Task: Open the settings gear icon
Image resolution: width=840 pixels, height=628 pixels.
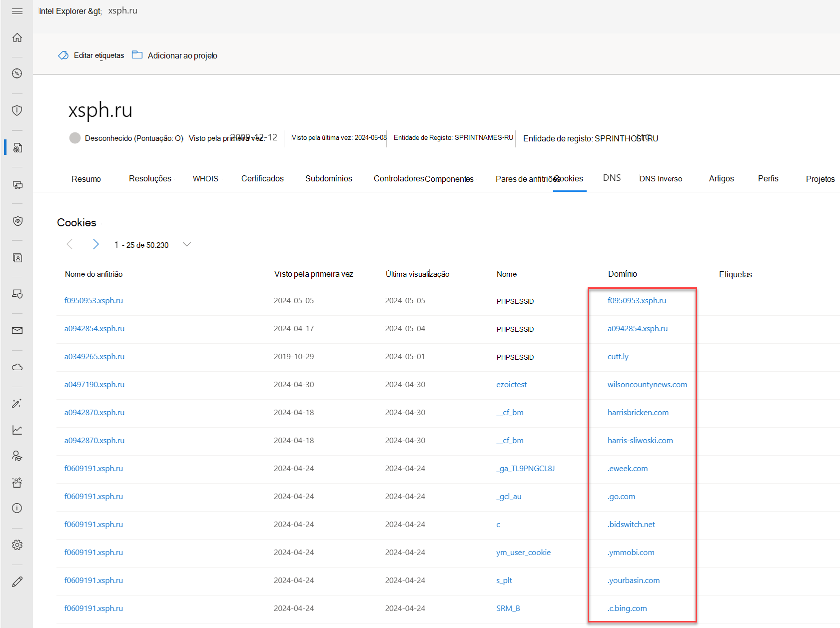Action: point(17,545)
